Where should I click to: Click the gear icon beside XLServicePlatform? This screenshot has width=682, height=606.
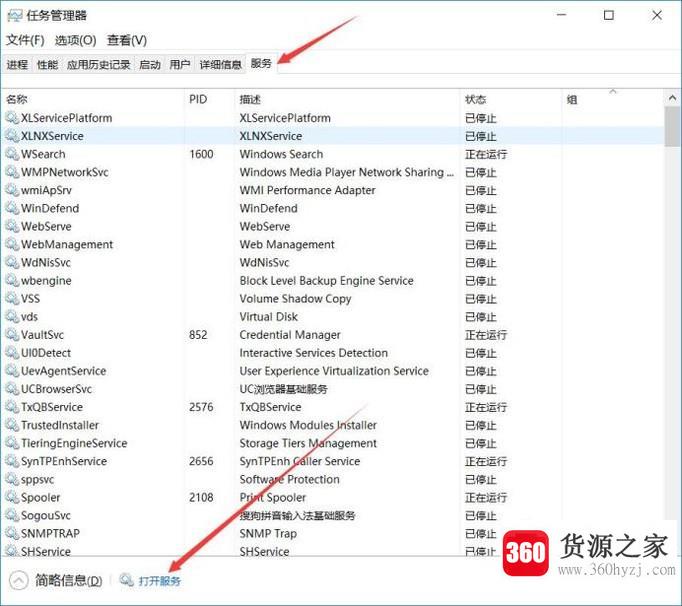point(12,117)
